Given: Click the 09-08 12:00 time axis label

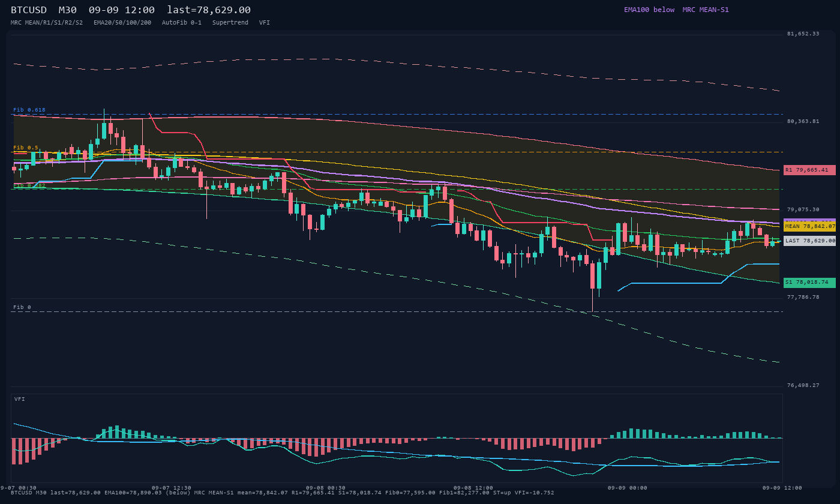Looking at the screenshot, I should (x=473, y=488).
